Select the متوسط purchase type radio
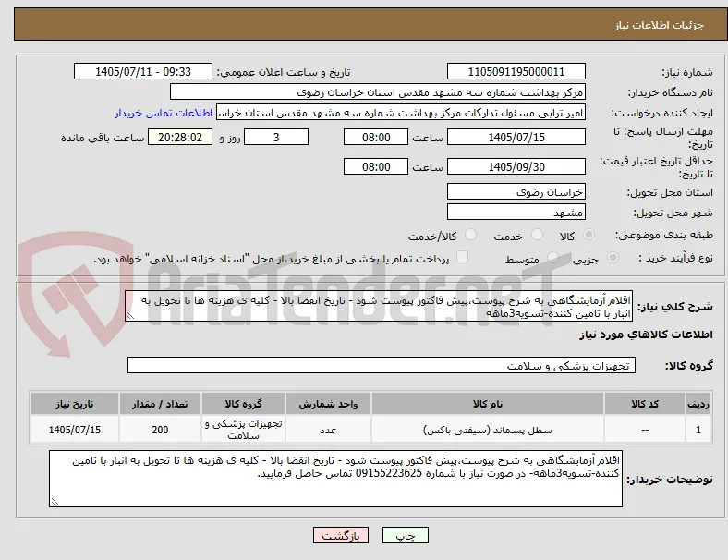Viewport: 728px width, 560px height. point(552,257)
